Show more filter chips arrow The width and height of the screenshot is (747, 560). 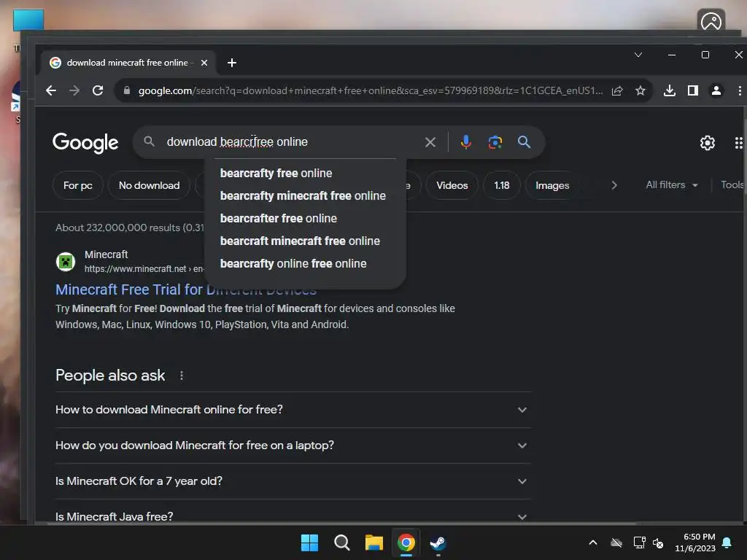click(x=614, y=185)
